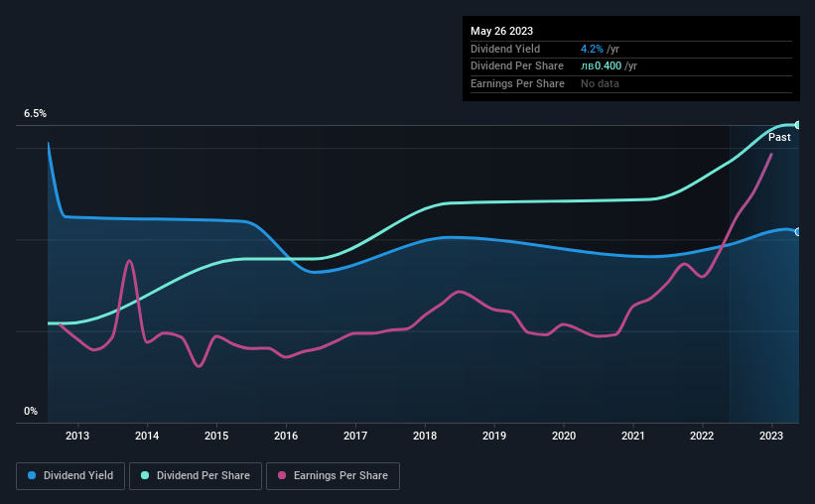Click the teal Dividend Per Share legend dot
Image resolution: width=815 pixels, height=504 pixels.
145,475
